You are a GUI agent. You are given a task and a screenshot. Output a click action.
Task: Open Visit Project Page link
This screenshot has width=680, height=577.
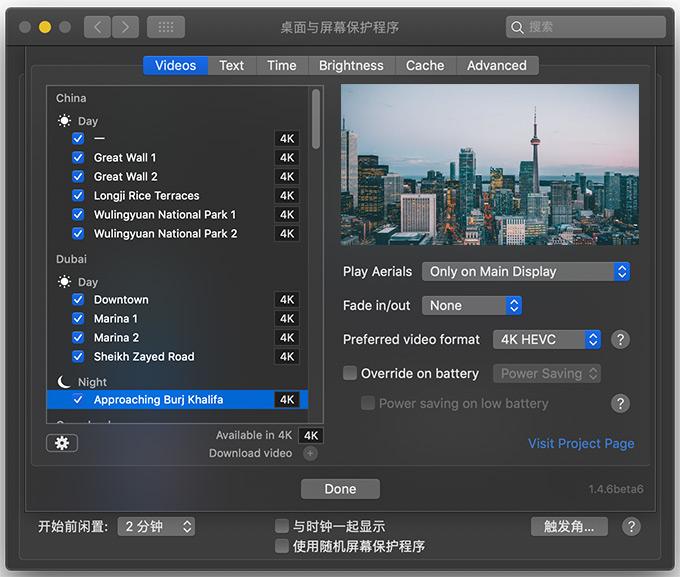[581, 443]
